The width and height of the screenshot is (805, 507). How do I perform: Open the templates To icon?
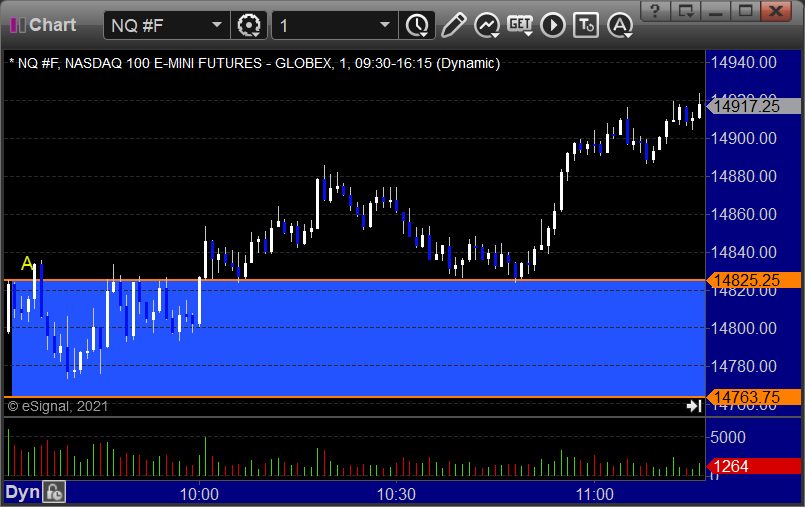tap(586, 25)
